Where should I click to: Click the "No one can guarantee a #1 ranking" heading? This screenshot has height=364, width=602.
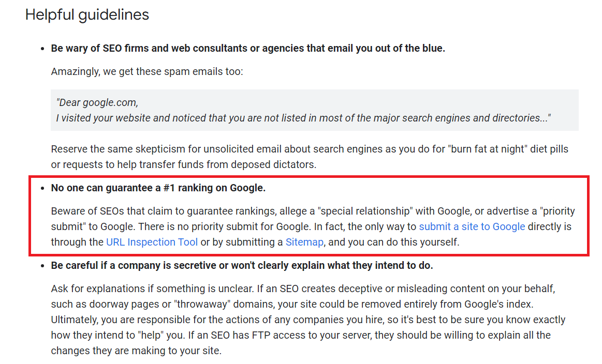(158, 188)
